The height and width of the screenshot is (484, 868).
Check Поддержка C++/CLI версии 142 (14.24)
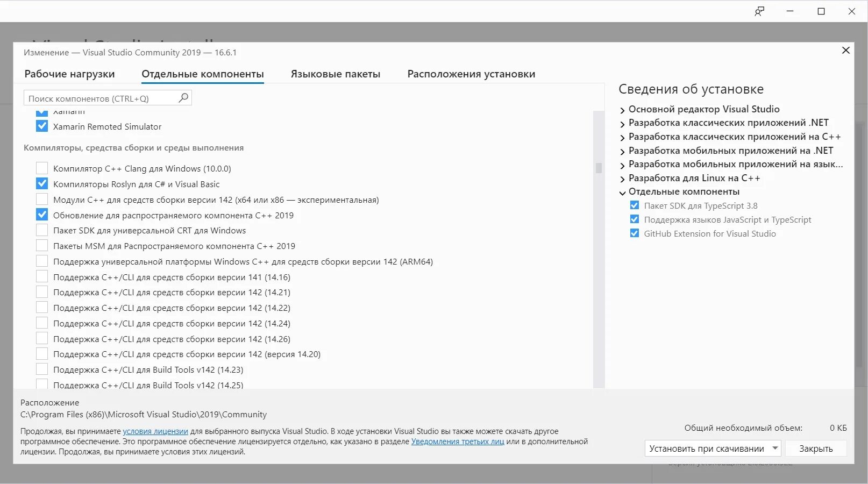point(42,323)
